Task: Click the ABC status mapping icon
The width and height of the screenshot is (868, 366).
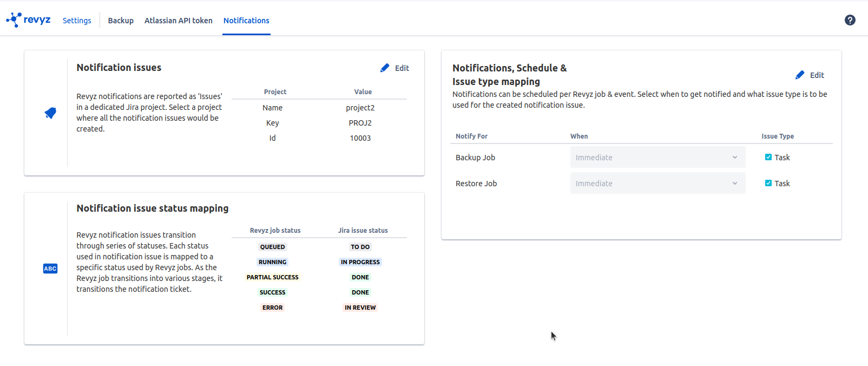Action: tap(50, 269)
